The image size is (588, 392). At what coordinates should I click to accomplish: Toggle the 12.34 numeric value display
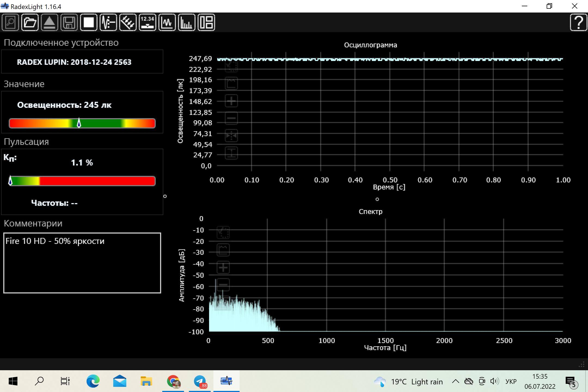pos(148,22)
